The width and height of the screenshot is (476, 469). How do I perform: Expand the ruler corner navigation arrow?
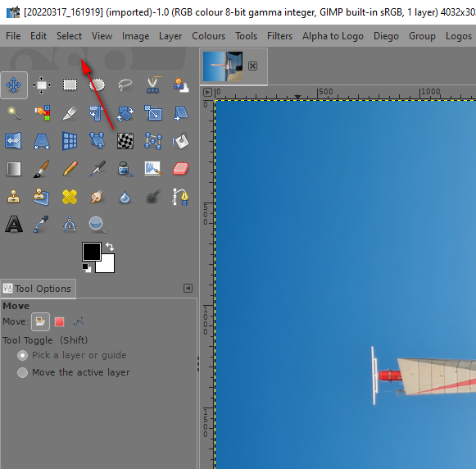coord(207,92)
